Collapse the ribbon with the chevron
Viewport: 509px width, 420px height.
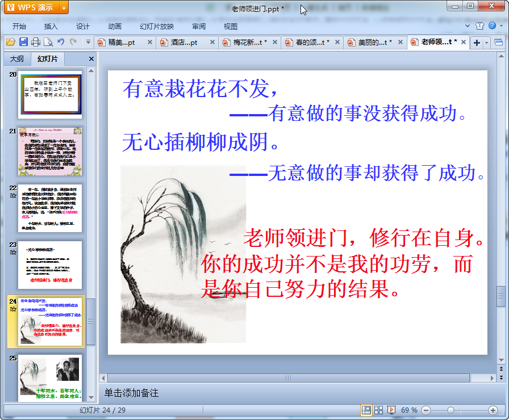(468, 26)
